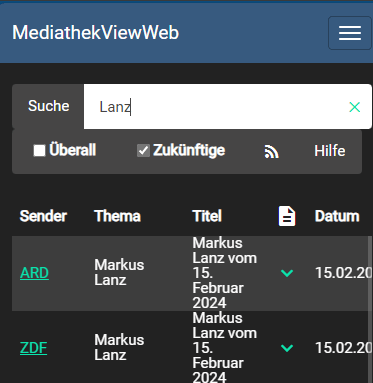Follow the ZDF sender link
Image resolution: width=373 pixels, height=383 pixels.
(33, 348)
